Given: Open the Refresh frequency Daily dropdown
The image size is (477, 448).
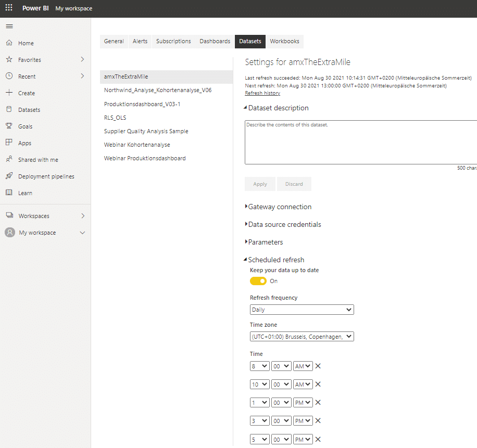Looking at the screenshot, I should point(302,310).
